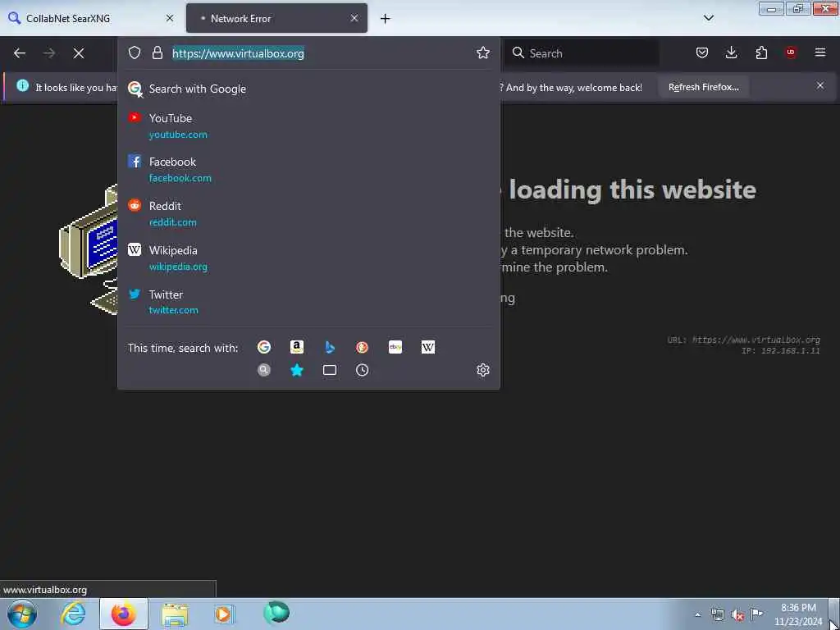Search this time with Wikipedia icon
This screenshot has width=840, height=630.
428,347
